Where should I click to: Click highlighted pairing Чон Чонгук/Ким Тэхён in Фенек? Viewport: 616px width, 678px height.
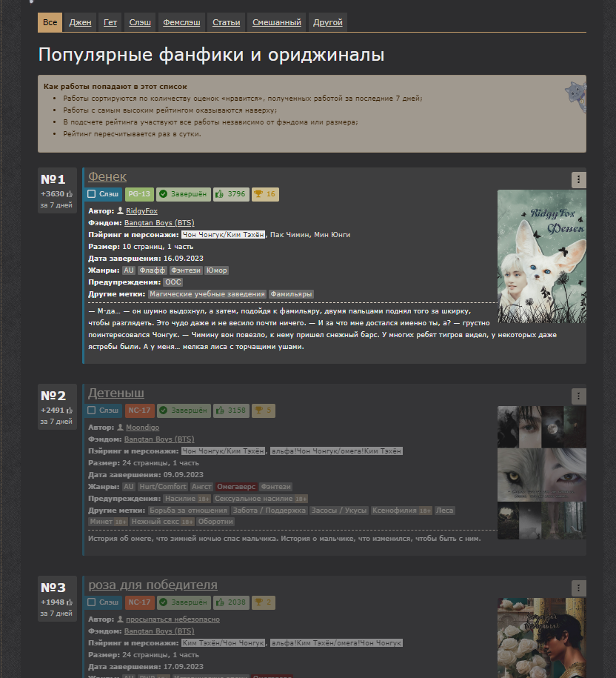click(223, 234)
